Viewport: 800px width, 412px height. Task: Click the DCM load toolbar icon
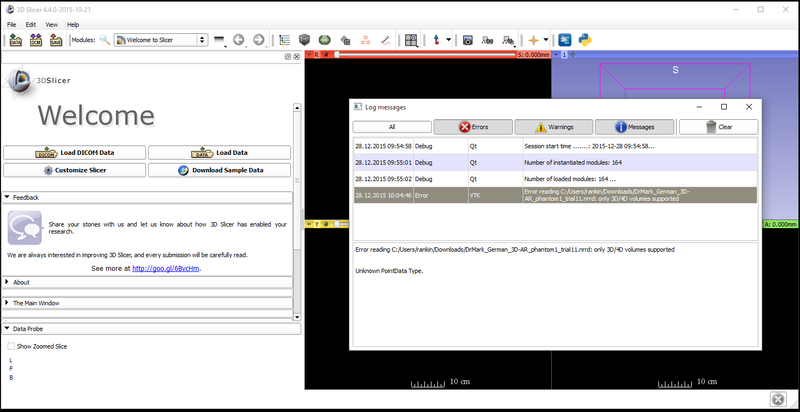pyautogui.click(x=36, y=40)
